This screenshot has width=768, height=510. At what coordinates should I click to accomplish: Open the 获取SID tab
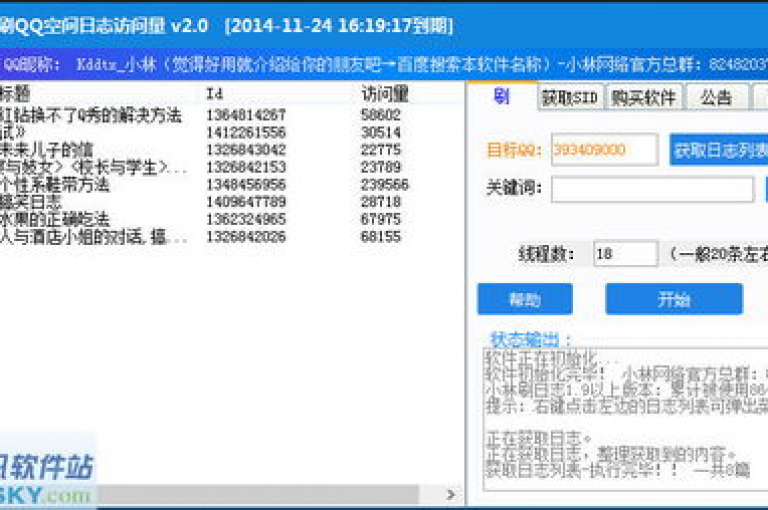click(570, 98)
